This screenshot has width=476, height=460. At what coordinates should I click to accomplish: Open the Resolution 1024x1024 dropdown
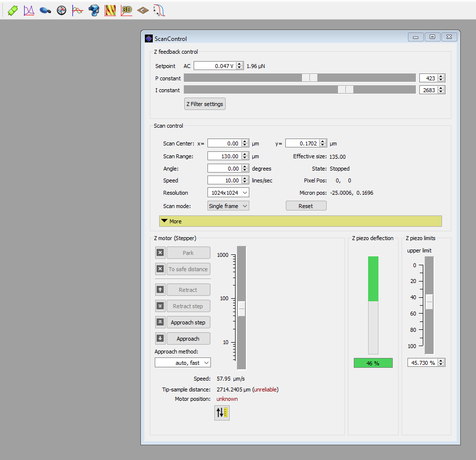[x=228, y=193]
